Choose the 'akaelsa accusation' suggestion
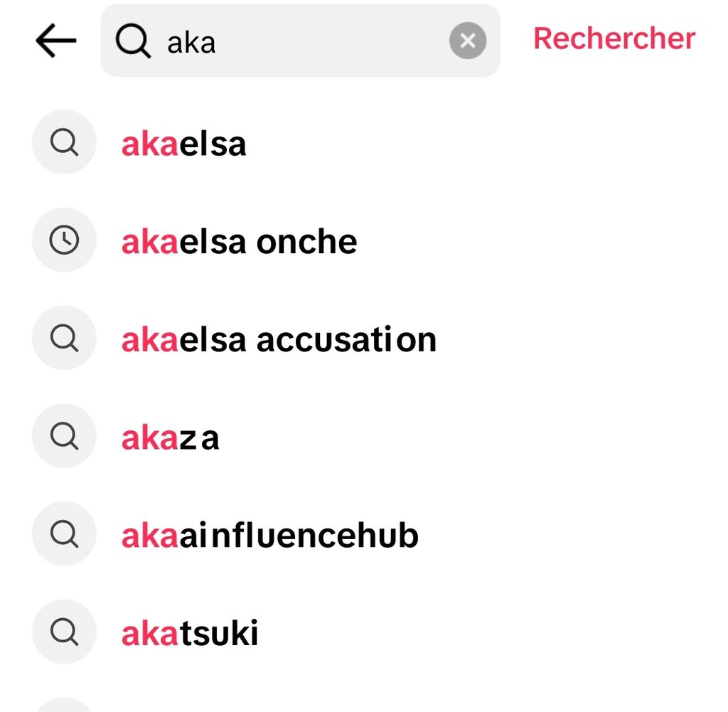Viewport: 728px width, 712px height. pyautogui.click(x=279, y=340)
